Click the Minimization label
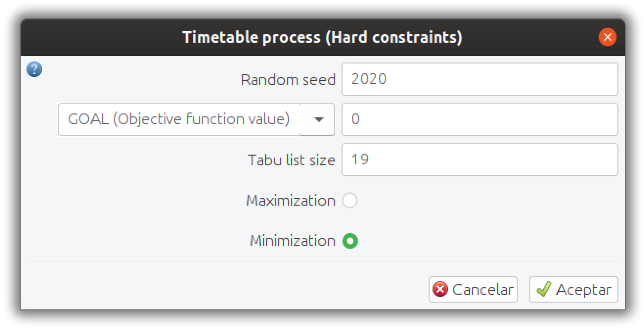644x328 pixels. pyautogui.click(x=293, y=241)
